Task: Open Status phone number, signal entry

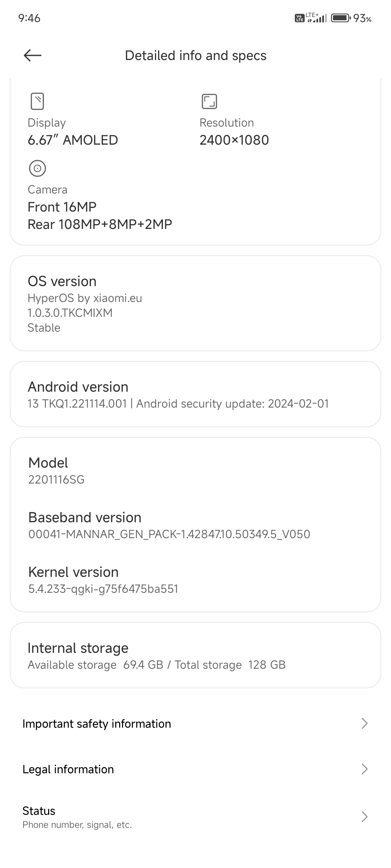Action: [x=195, y=817]
